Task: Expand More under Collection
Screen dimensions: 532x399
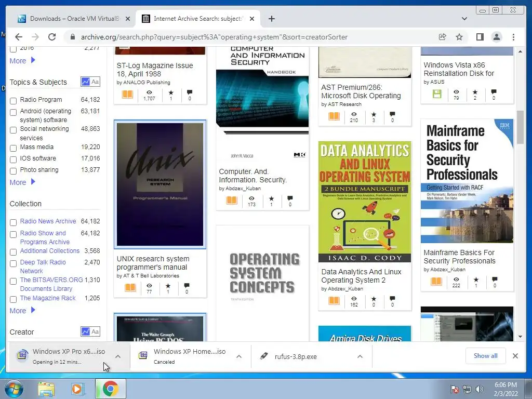Action: tap(22, 311)
